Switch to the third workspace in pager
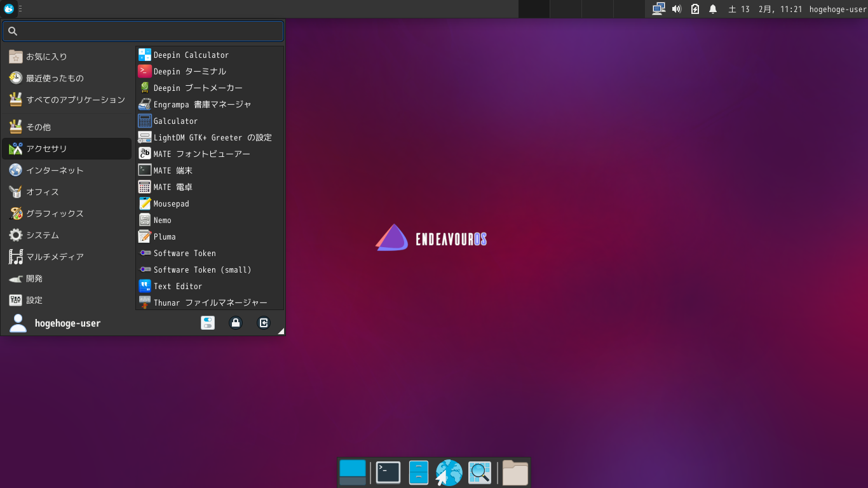 (597, 9)
